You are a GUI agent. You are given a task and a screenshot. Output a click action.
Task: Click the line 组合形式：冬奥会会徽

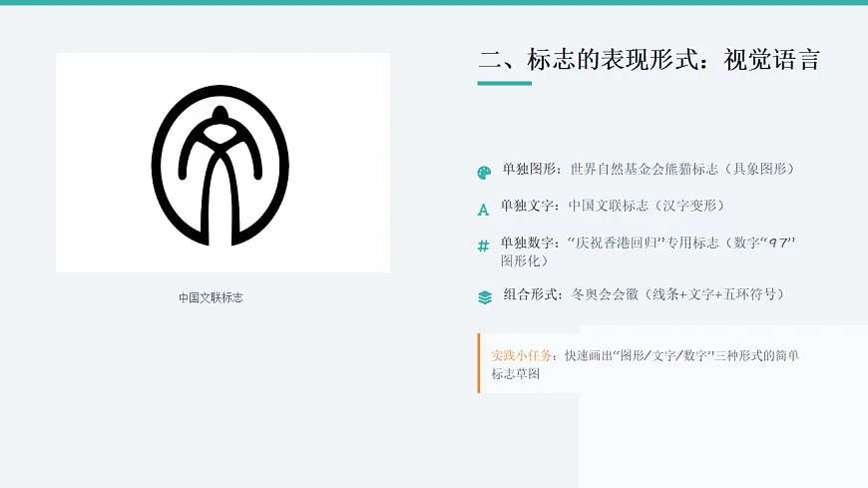pyautogui.click(x=645, y=294)
